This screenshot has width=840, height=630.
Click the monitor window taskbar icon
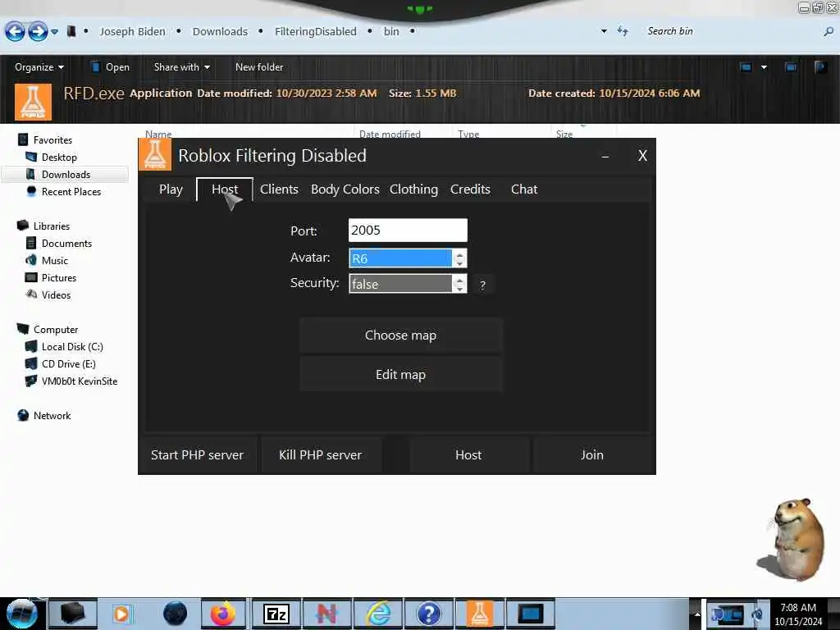tap(531, 614)
